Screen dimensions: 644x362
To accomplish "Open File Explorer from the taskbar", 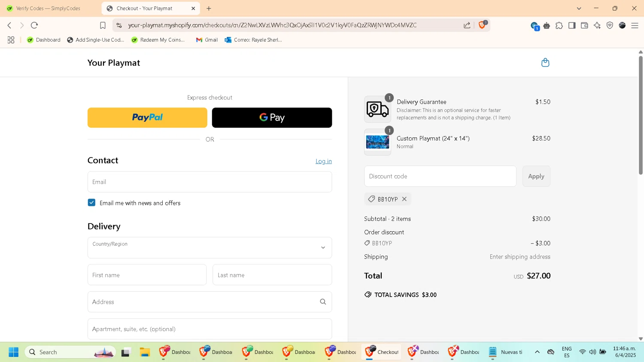I will 145,352.
